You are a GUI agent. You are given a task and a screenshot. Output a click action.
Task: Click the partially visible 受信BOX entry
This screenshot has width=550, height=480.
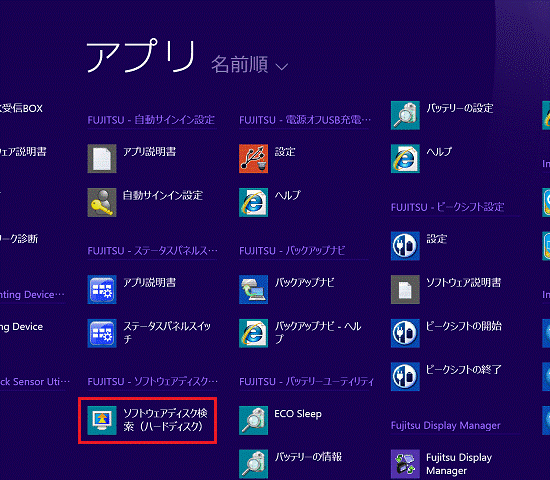coord(21,108)
